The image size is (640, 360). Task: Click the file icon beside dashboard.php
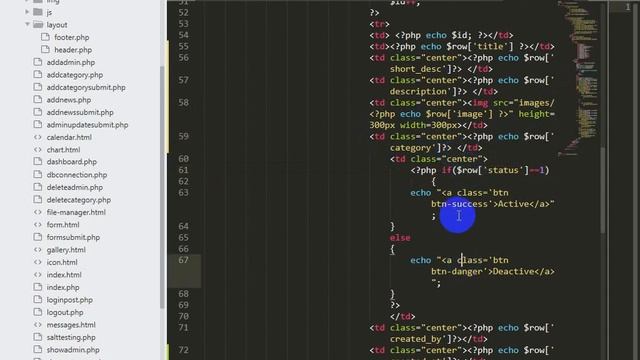(38, 162)
